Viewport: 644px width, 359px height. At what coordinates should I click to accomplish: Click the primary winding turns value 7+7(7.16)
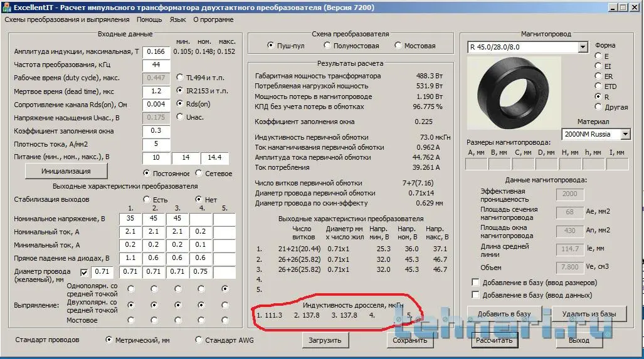pyautogui.click(x=418, y=183)
